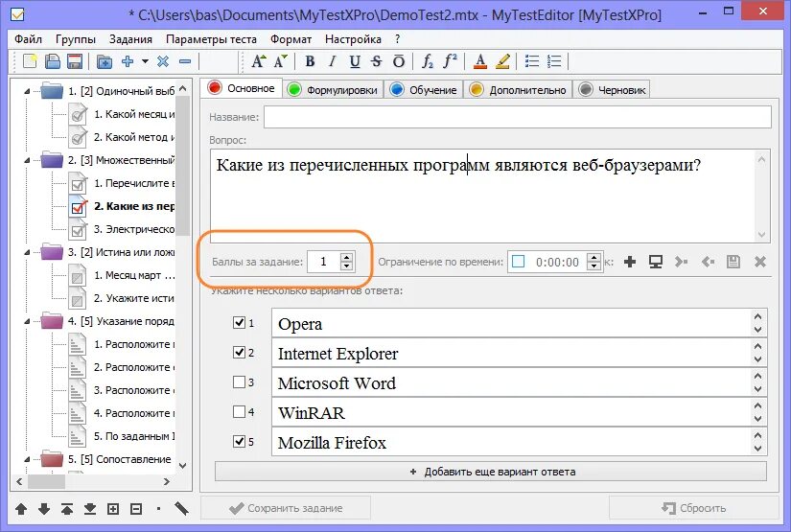Click the monitor preview icon
This screenshot has height=532, width=791.
pyautogui.click(x=656, y=262)
